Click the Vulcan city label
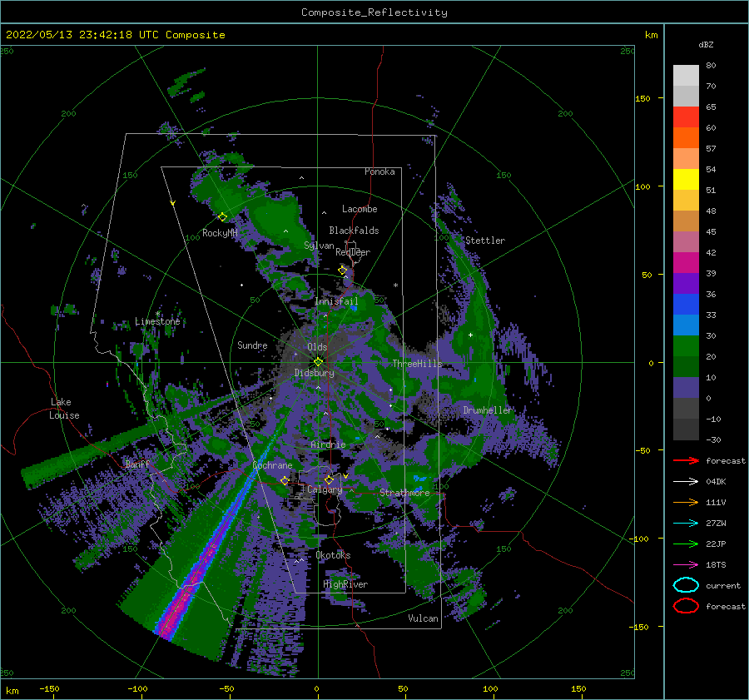 coord(424,618)
